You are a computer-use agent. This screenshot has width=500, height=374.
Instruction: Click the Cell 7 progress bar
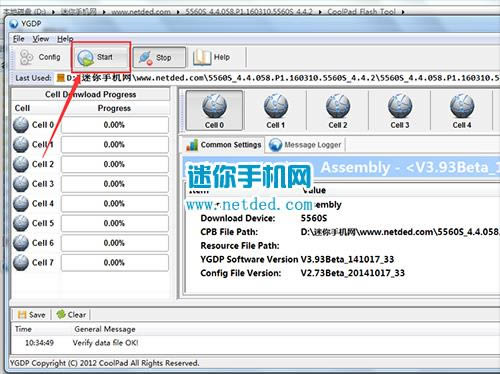[x=115, y=263]
